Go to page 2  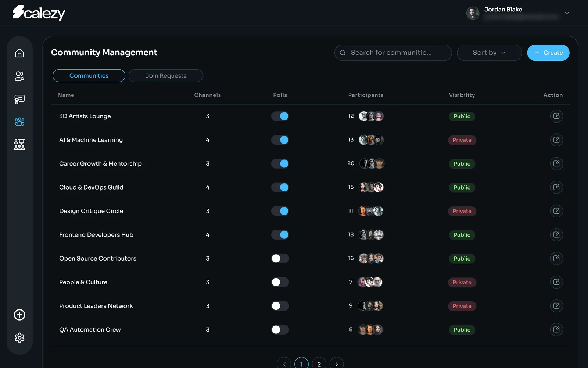point(319,364)
